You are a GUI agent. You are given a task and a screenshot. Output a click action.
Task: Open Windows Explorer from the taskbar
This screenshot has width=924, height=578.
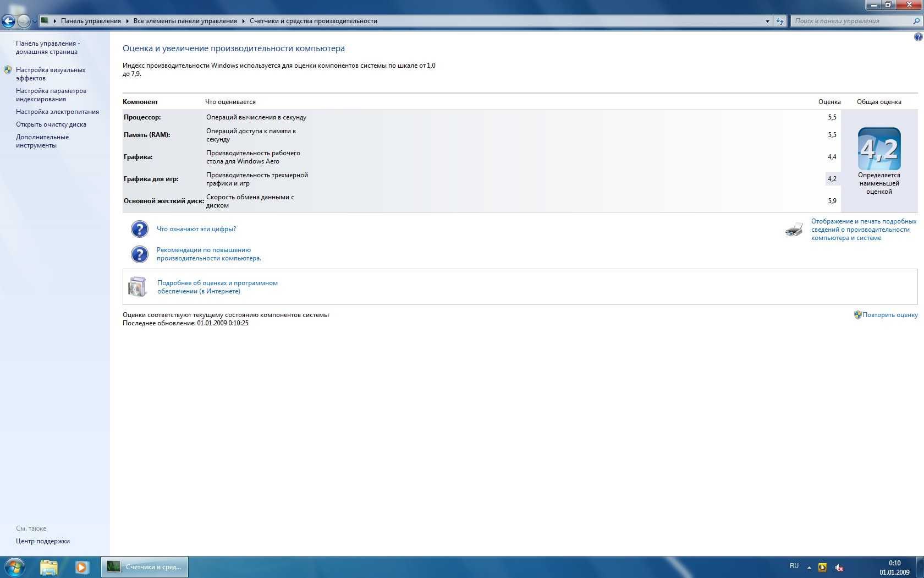coord(49,567)
